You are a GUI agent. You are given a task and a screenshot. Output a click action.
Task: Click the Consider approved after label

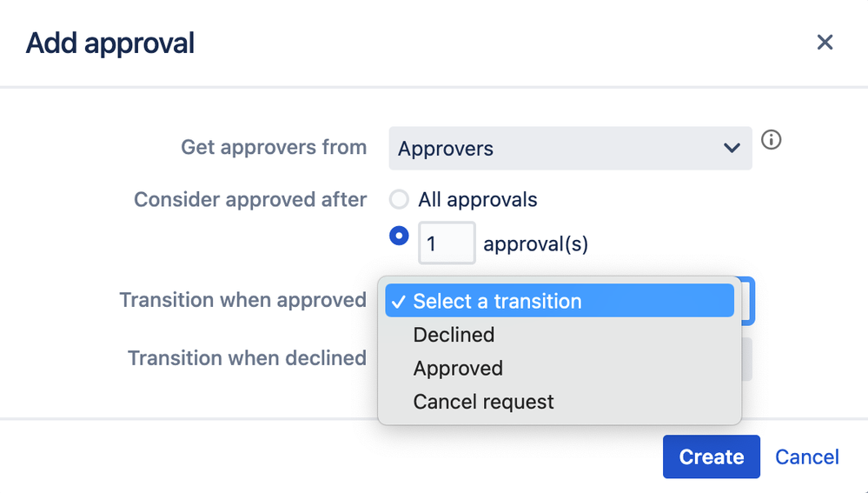(x=250, y=200)
